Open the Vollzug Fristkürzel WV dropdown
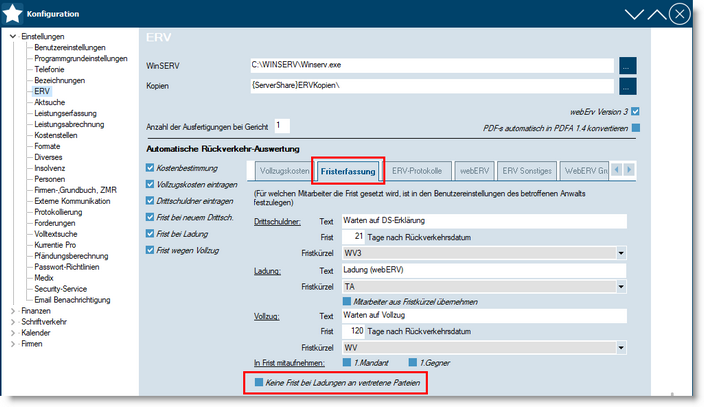The width and height of the screenshot is (704, 407). click(622, 346)
